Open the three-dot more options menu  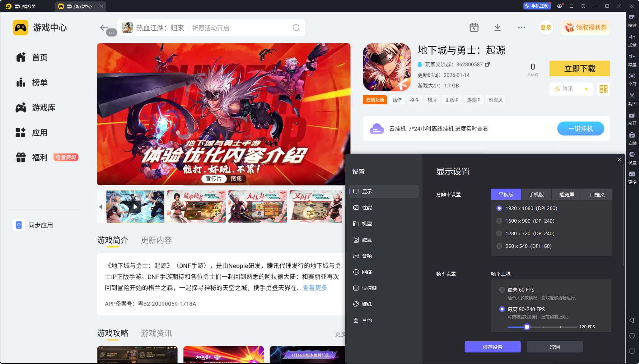coord(522,27)
